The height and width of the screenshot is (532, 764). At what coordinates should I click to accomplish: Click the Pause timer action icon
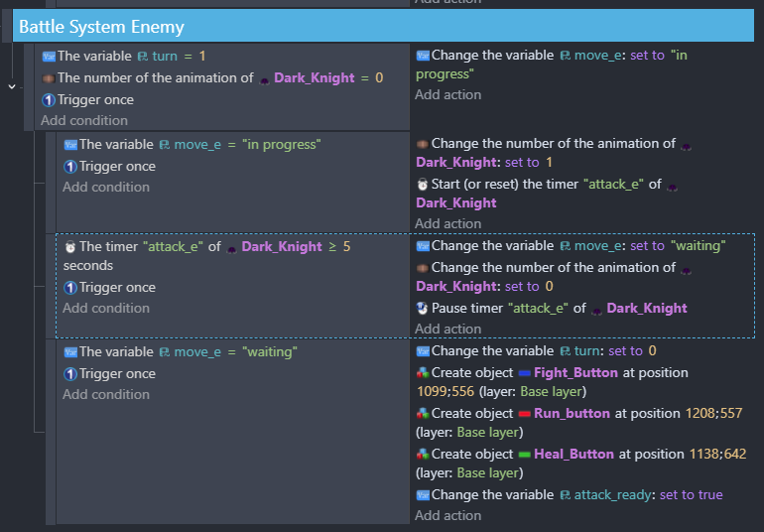click(423, 309)
